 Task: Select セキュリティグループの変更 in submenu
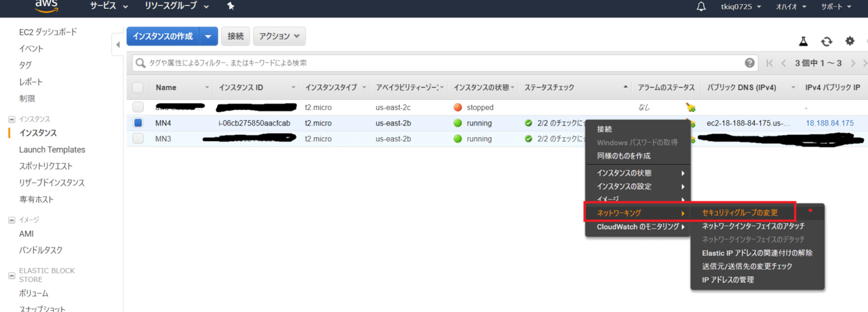tap(739, 213)
